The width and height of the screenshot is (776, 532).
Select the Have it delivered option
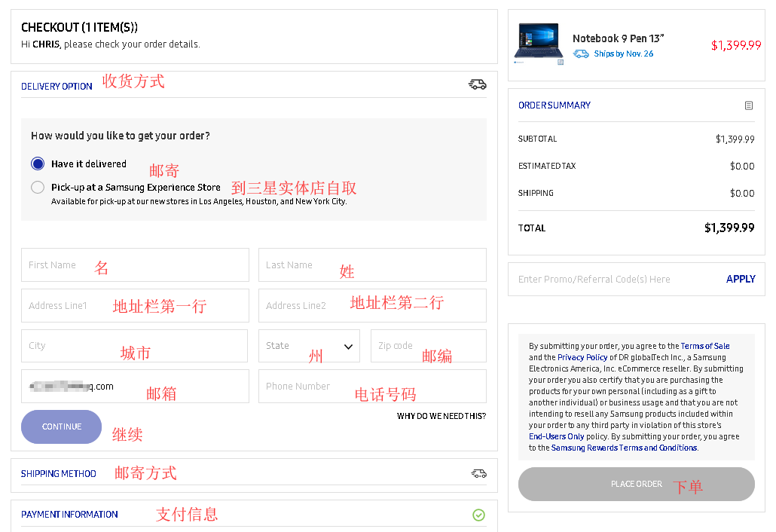(x=38, y=164)
